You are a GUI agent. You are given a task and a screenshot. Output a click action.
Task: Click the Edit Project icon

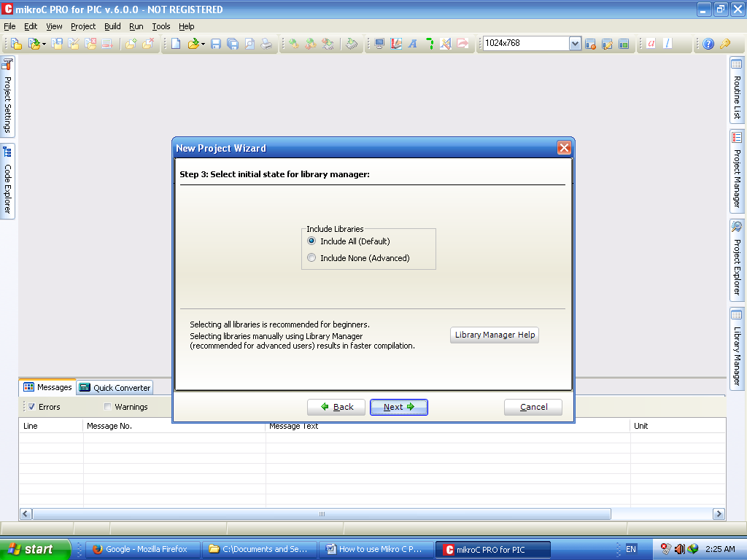click(x=74, y=44)
